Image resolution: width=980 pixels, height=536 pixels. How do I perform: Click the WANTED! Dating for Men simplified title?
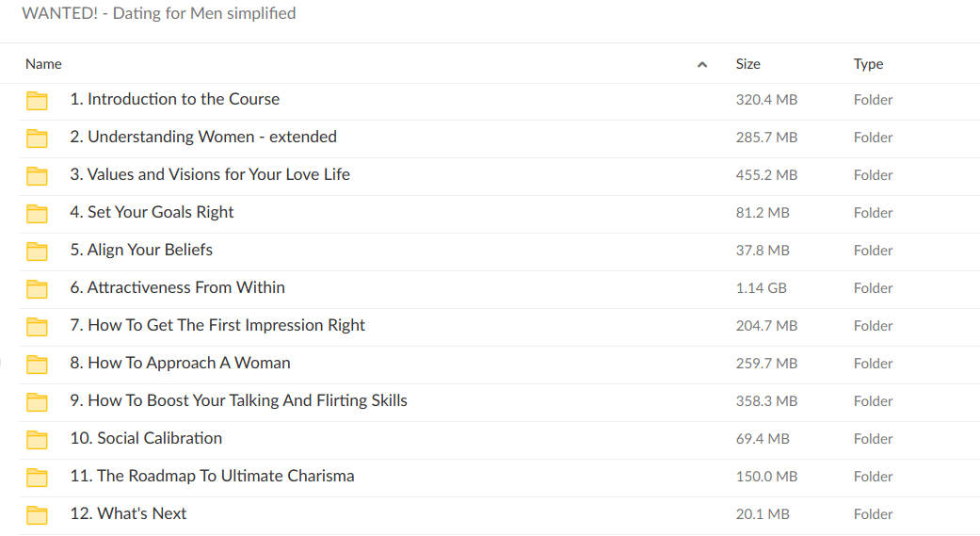pos(158,13)
